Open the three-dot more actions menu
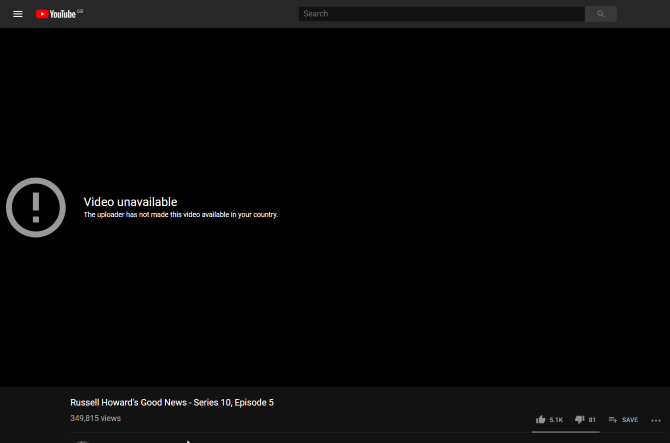 655,420
